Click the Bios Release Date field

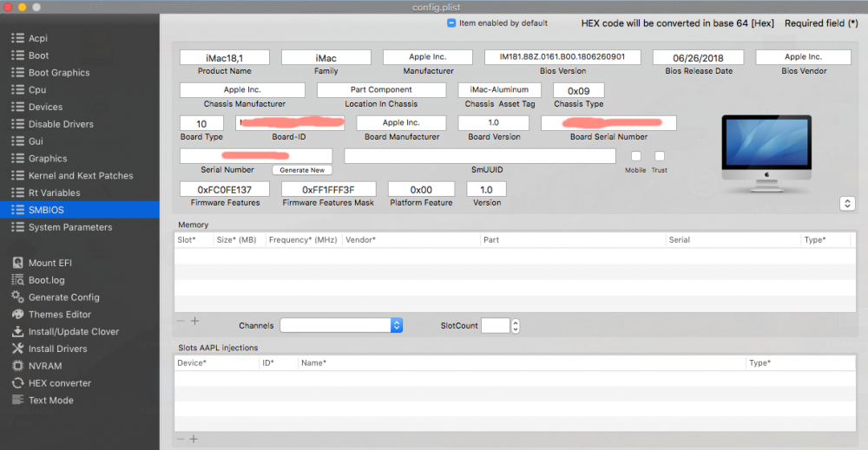coord(698,57)
